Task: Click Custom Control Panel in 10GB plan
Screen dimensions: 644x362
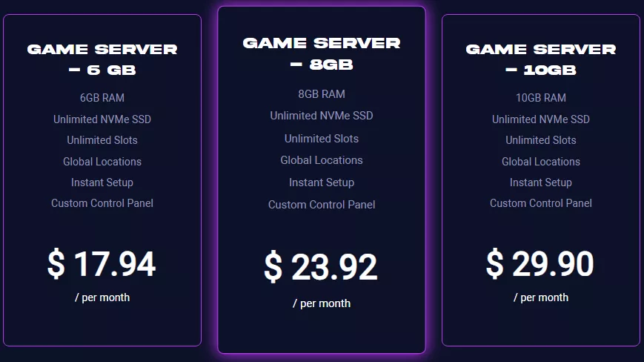Action: coord(541,203)
